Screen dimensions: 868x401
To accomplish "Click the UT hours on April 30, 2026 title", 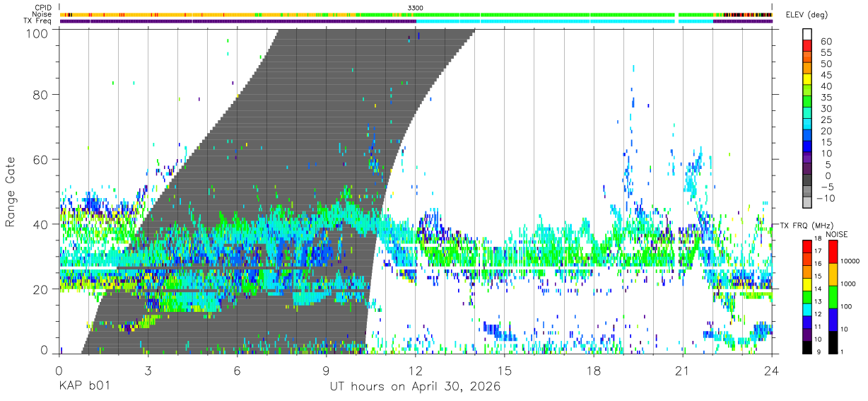I will coord(415,387).
